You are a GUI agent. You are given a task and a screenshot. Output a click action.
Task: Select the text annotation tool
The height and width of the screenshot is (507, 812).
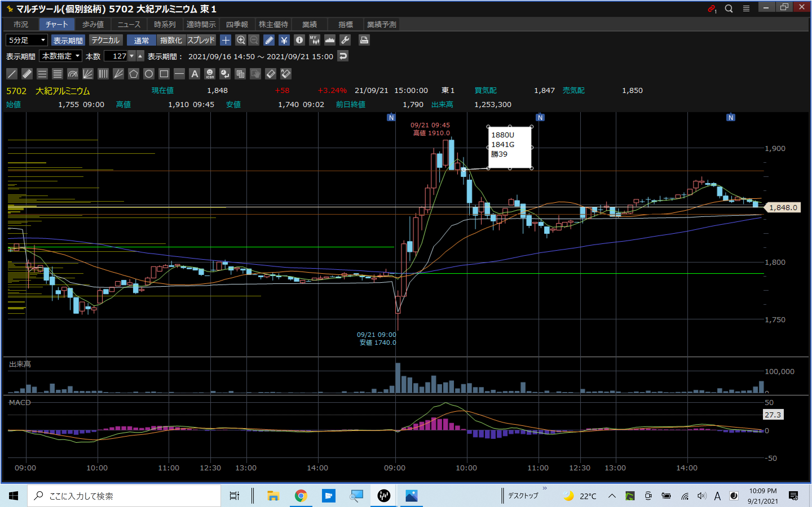(x=195, y=74)
